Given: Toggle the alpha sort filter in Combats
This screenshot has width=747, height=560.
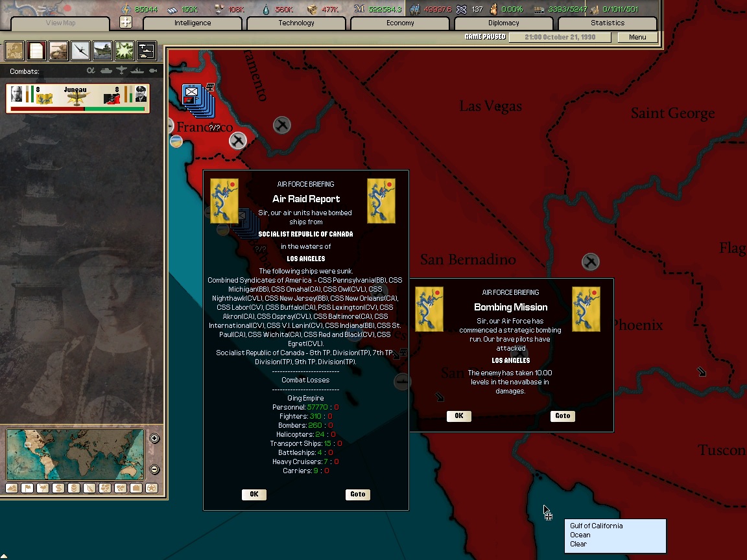Looking at the screenshot, I should tap(91, 71).
